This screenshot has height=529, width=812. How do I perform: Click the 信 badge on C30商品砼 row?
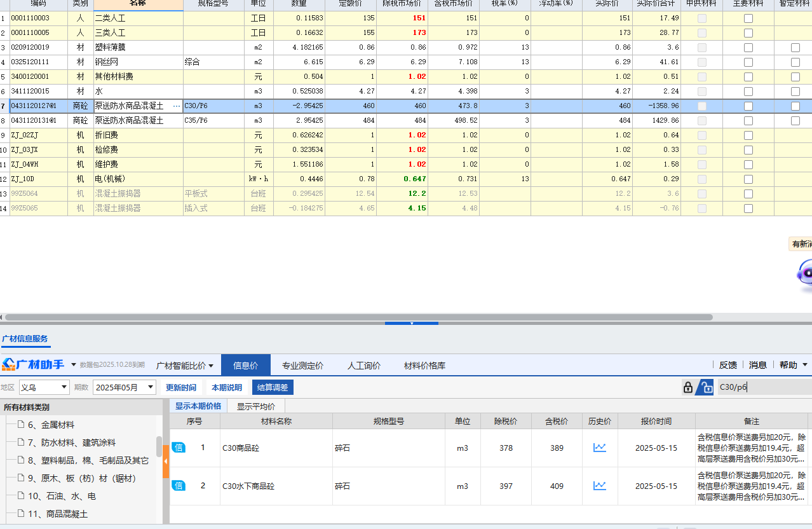point(179,448)
